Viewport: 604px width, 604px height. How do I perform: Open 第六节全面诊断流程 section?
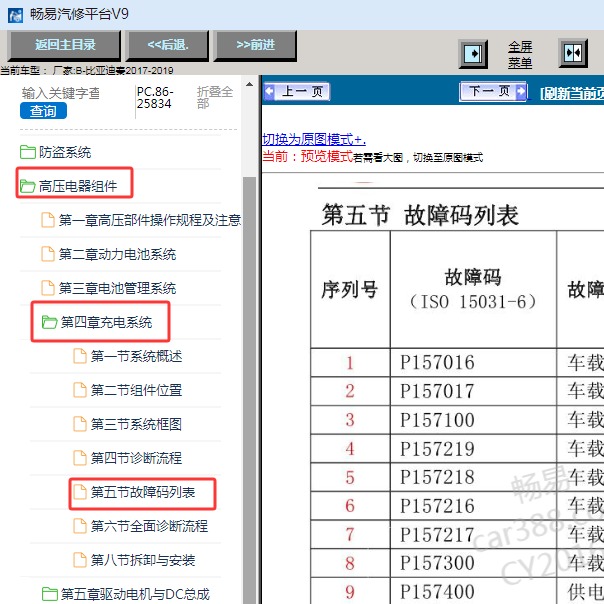(x=149, y=526)
